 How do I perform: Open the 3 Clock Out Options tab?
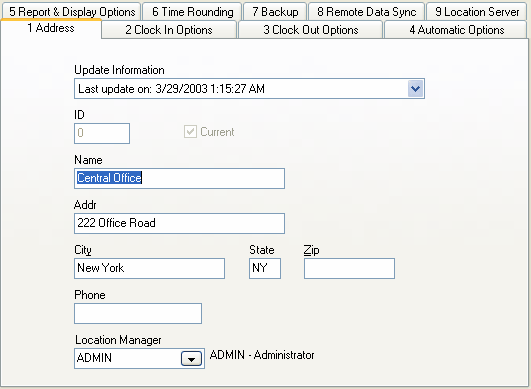click(x=311, y=30)
